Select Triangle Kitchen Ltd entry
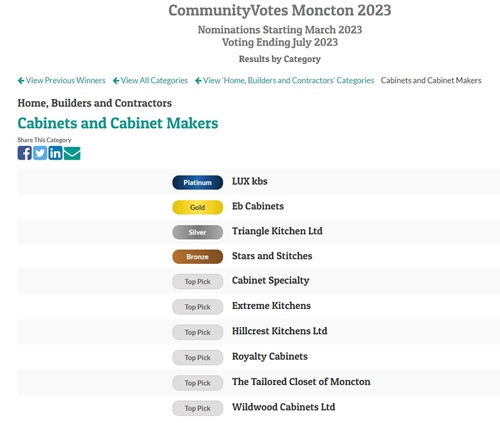The width and height of the screenshot is (500, 423). pyautogui.click(x=277, y=231)
